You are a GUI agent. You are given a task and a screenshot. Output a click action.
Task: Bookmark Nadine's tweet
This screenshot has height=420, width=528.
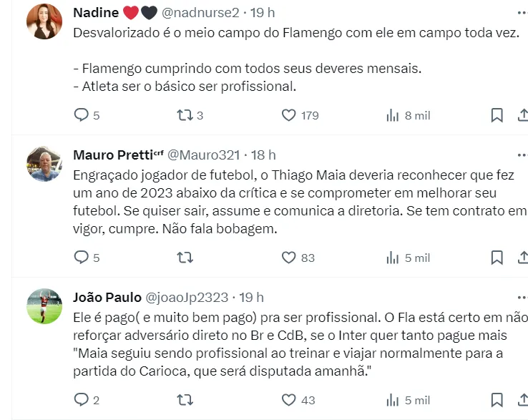coord(497,115)
